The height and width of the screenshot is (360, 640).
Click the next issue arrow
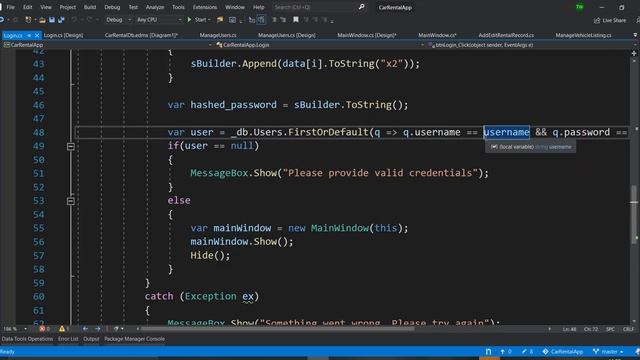coord(98,329)
